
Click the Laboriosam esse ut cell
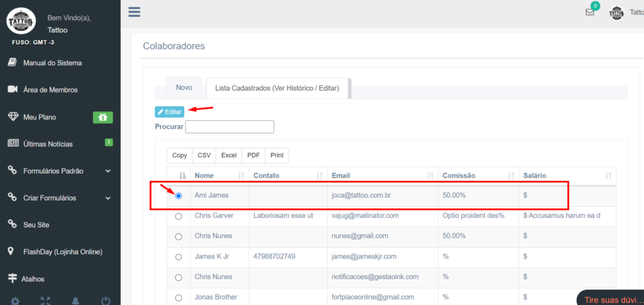click(284, 216)
